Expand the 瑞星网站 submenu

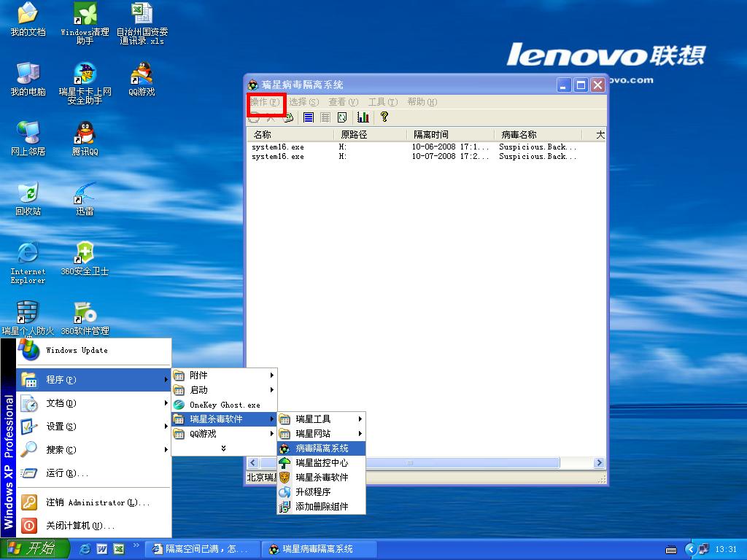click(321, 434)
